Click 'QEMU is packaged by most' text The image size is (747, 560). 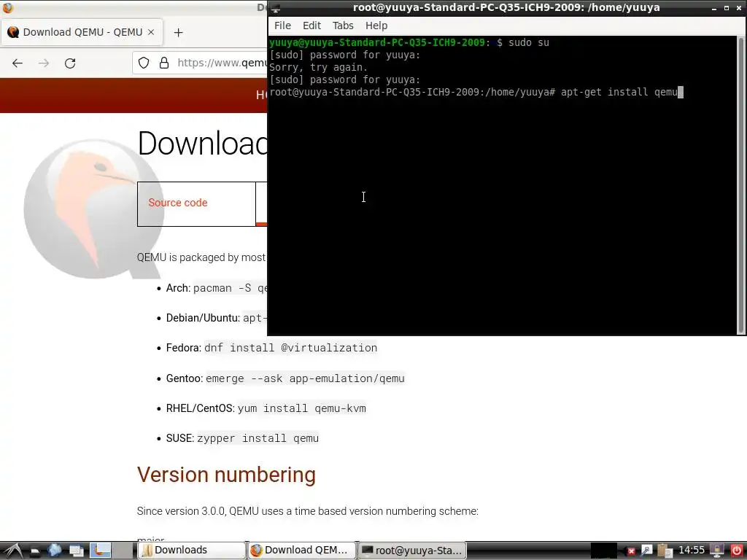coord(201,257)
